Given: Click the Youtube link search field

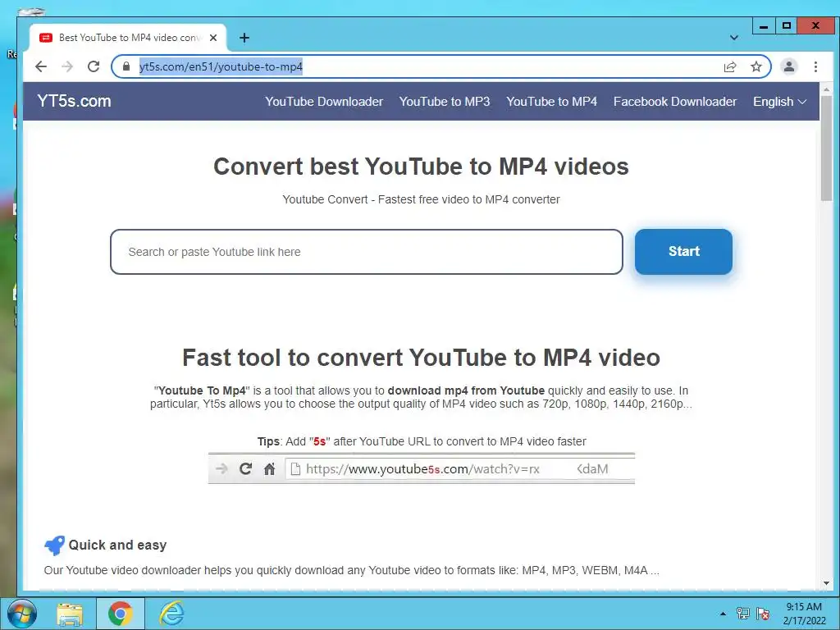Looking at the screenshot, I should (x=367, y=252).
